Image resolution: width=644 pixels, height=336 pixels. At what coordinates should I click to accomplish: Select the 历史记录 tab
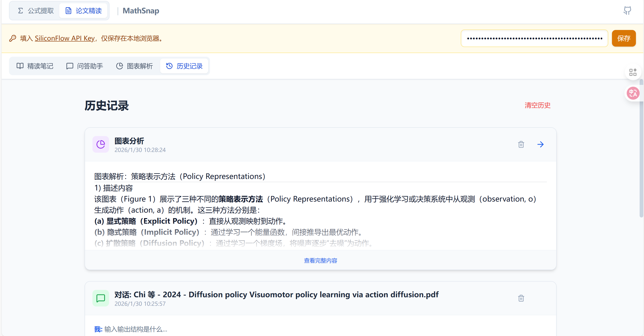click(184, 66)
